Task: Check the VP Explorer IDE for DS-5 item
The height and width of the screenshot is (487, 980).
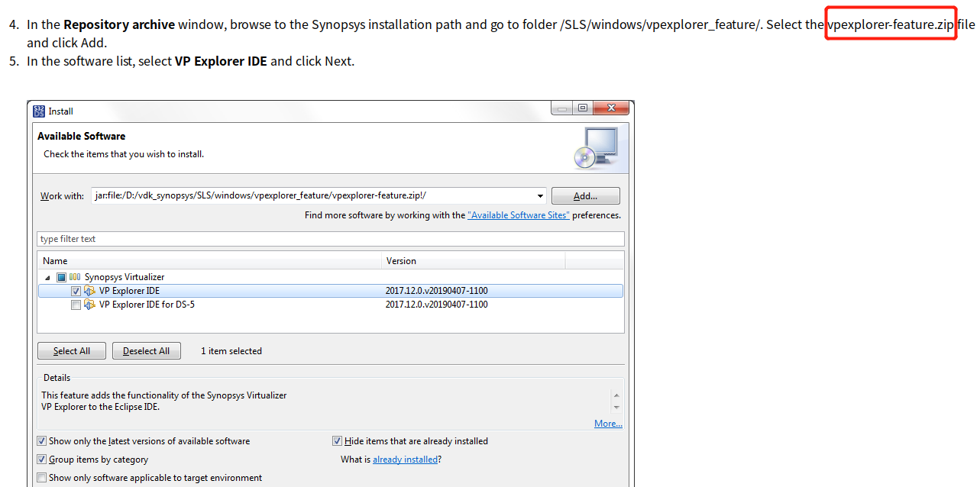Action: click(x=76, y=305)
